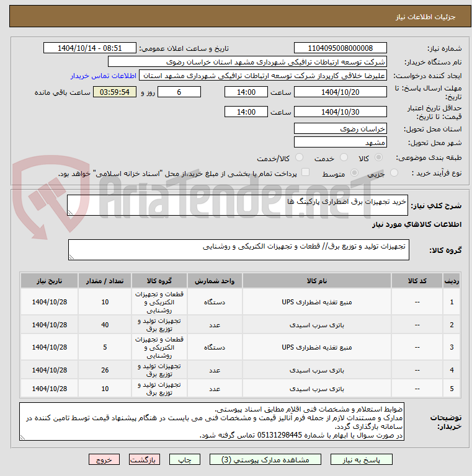This screenshot has width=472, height=476.
Task: Select the کالا radio button
Action: pyautogui.click(x=378, y=157)
